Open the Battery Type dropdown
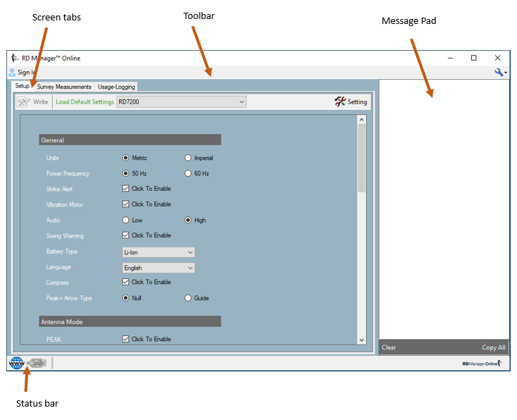Viewport: 517px width, 420px height. (158, 252)
